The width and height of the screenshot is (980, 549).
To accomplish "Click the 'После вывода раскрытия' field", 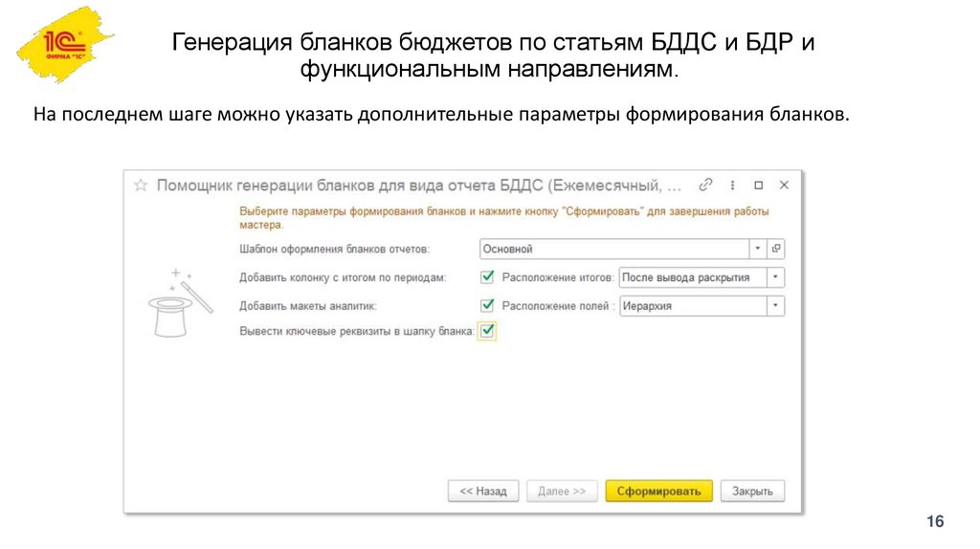I will pos(693,277).
